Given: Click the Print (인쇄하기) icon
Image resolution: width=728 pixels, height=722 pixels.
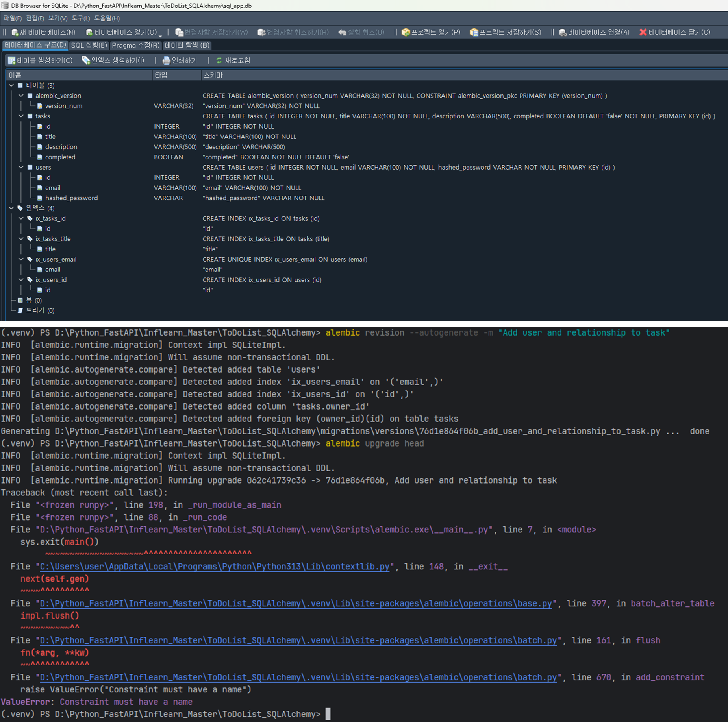Looking at the screenshot, I should tap(167, 60).
